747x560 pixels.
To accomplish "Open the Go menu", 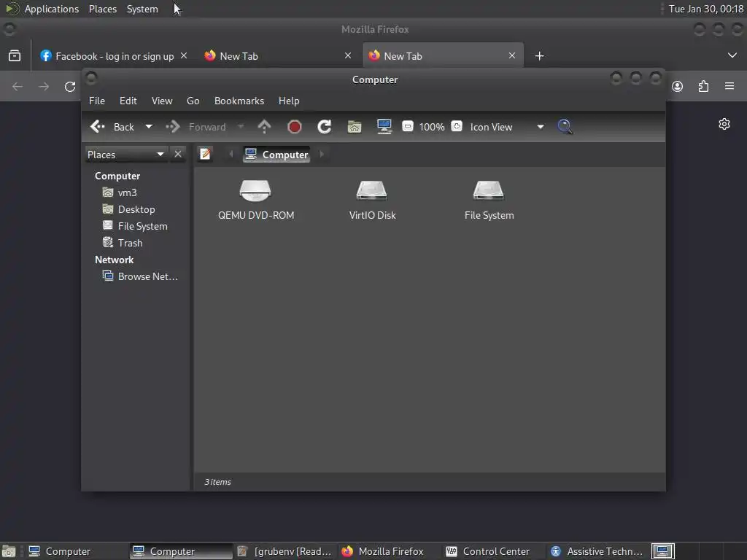I will 193,101.
